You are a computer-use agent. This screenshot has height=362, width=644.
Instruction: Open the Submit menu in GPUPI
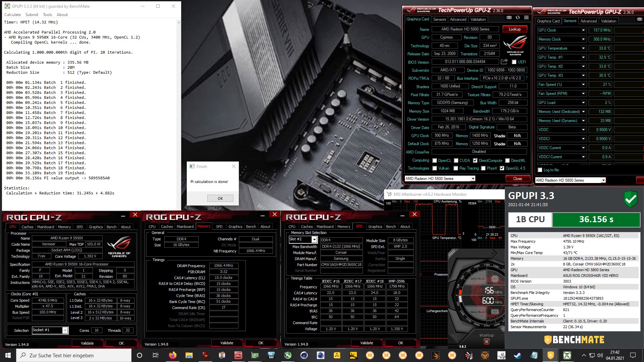32,15
